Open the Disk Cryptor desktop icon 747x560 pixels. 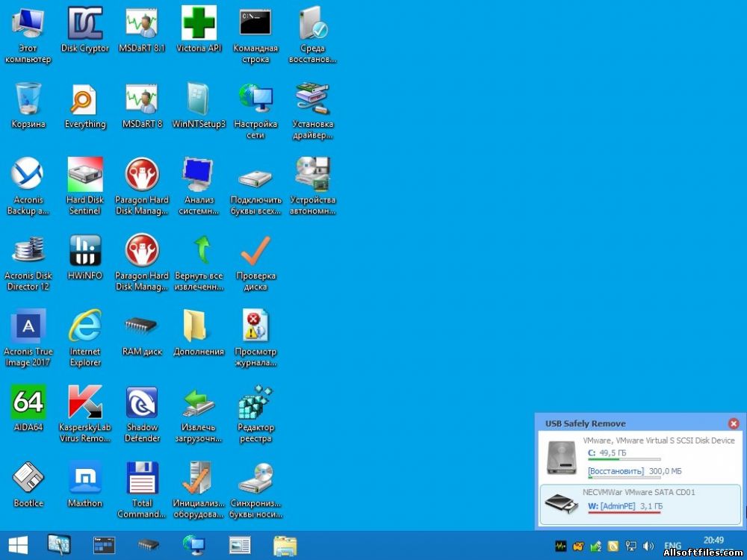click(85, 30)
